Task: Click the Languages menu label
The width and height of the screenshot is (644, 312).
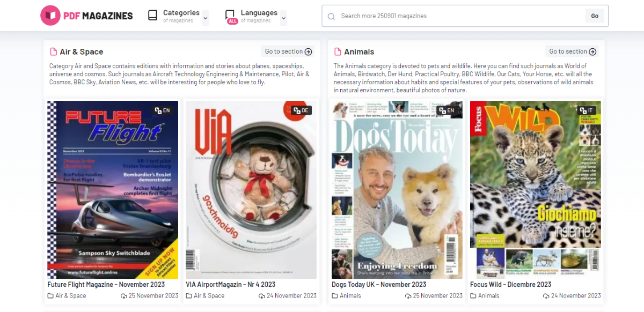Action: click(x=259, y=13)
